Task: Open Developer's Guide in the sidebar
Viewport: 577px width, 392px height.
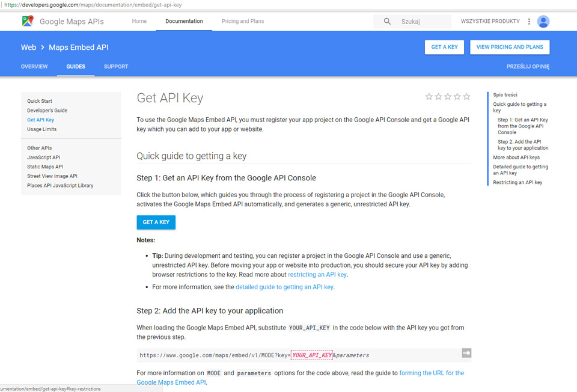Action: 47,111
